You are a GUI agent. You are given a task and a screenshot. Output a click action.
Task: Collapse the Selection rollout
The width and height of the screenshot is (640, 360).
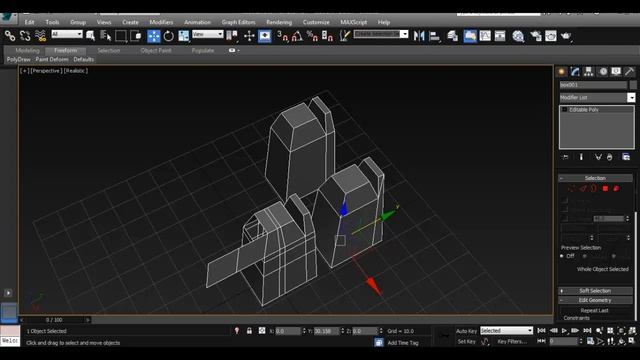pyautogui.click(x=595, y=178)
